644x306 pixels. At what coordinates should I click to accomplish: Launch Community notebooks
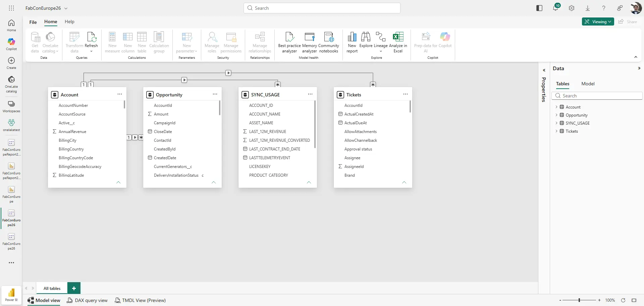coord(329,42)
